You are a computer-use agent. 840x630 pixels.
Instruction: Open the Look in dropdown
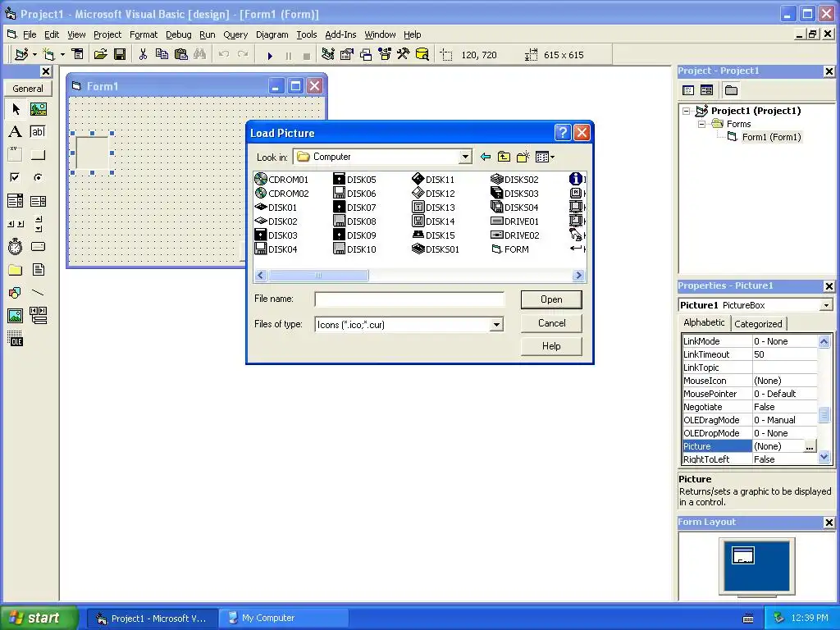click(x=465, y=157)
